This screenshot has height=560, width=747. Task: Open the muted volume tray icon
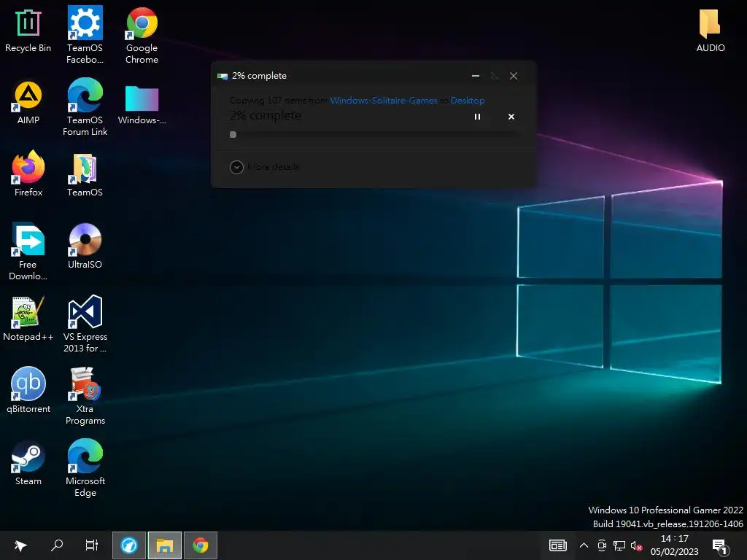click(x=636, y=545)
